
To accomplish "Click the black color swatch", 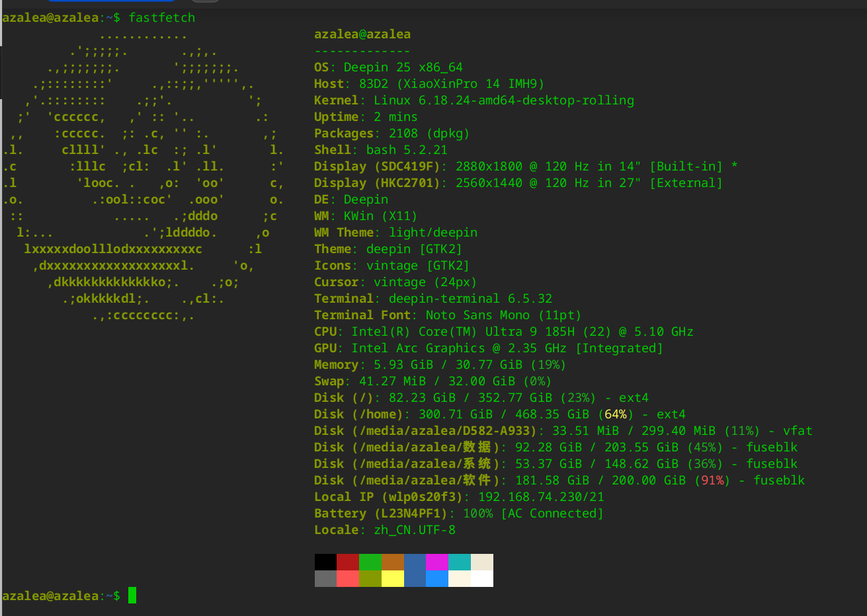I will click(x=325, y=562).
